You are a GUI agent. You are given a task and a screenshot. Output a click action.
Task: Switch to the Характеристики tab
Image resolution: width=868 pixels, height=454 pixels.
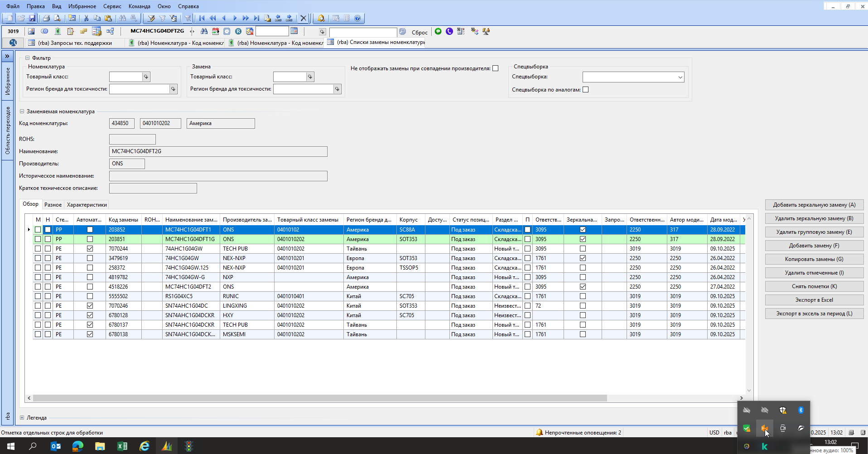click(x=87, y=205)
